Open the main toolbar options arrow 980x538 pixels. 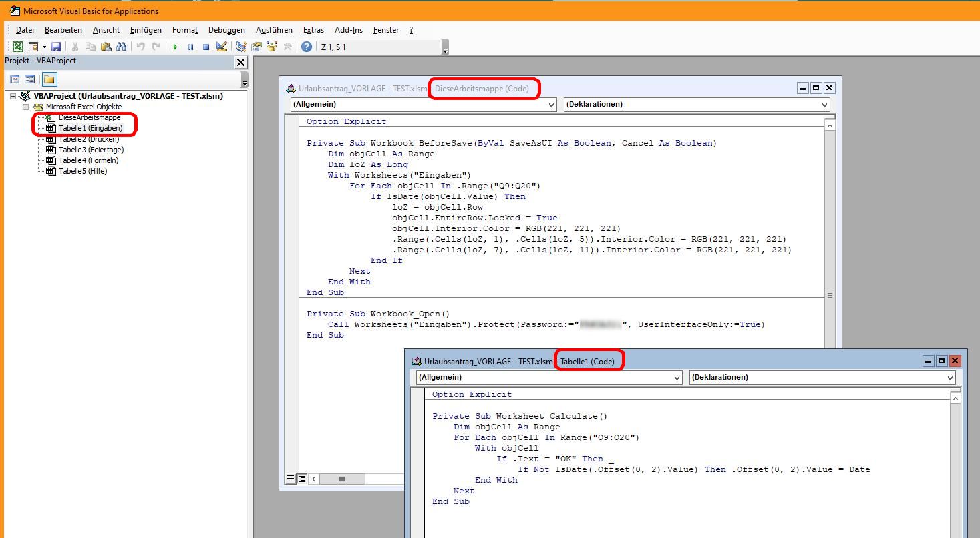[446, 48]
